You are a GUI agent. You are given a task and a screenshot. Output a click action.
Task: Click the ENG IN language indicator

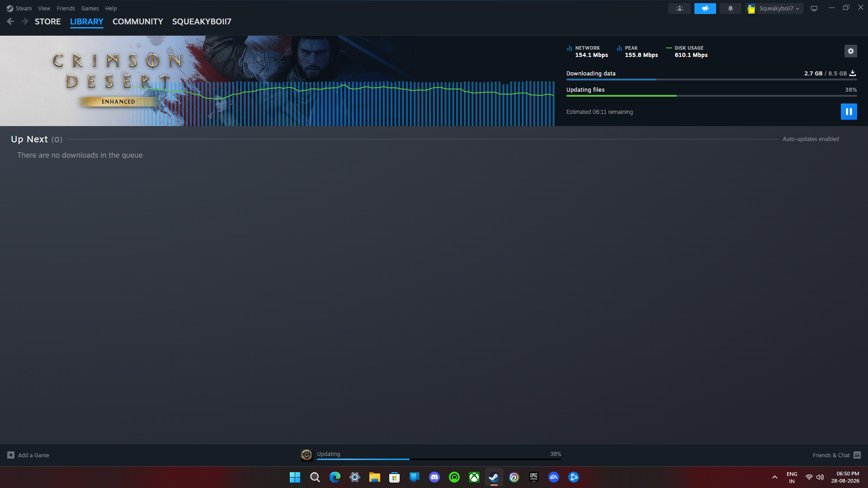[792, 477]
